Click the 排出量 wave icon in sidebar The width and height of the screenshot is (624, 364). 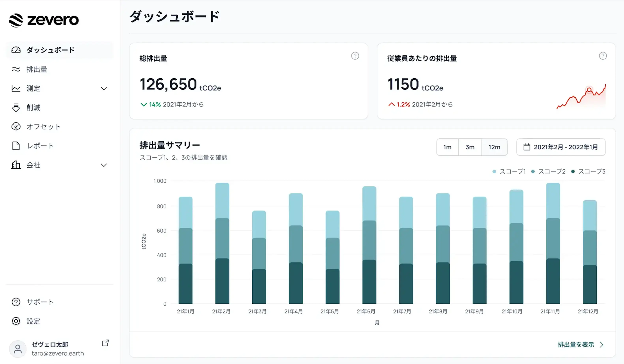(16, 69)
